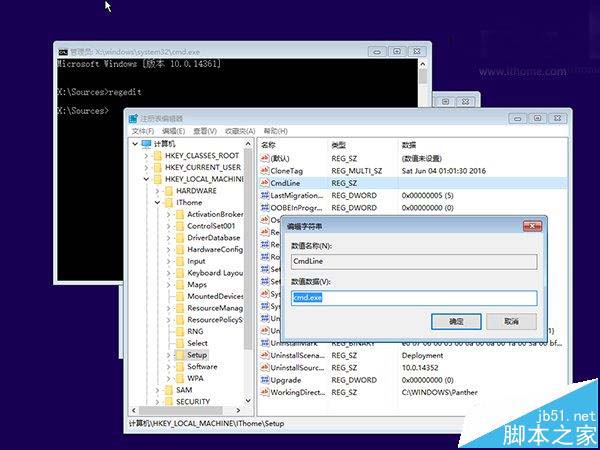600x450 pixels.
Task: Expand the Software key
Action: tap(168, 367)
